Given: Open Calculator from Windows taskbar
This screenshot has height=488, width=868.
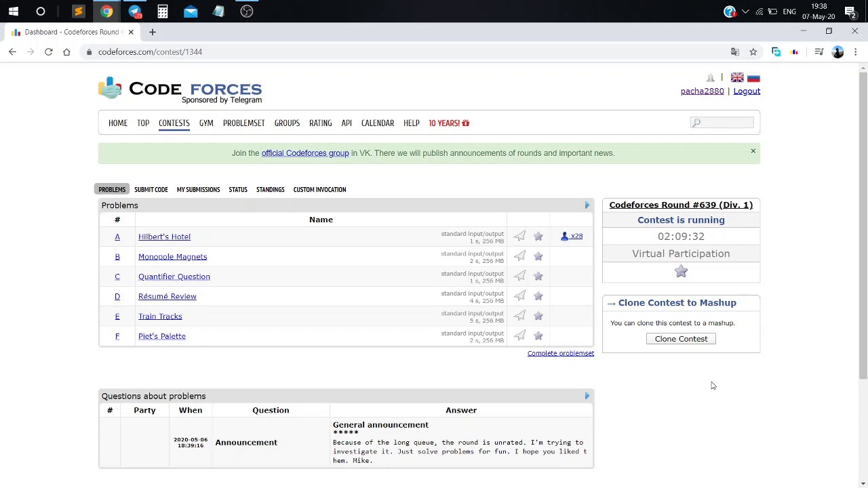Looking at the screenshot, I should [163, 12].
